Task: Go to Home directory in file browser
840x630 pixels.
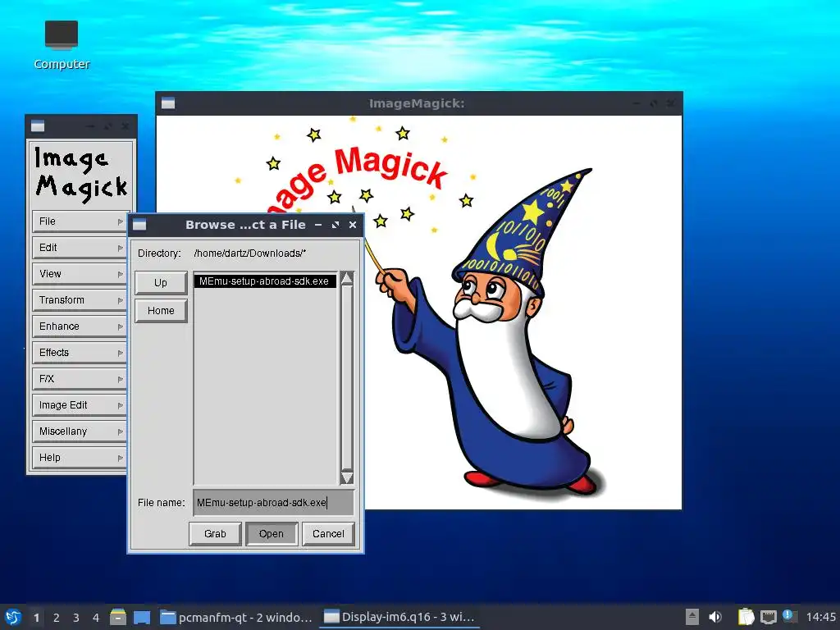Action: 161,311
